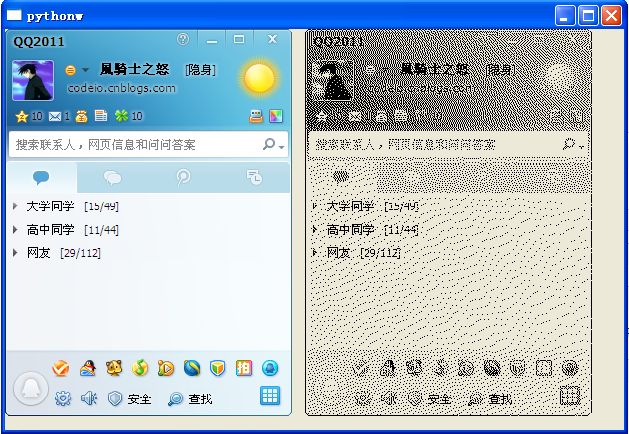Open the green-yellow swirl music icon

click(140, 368)
